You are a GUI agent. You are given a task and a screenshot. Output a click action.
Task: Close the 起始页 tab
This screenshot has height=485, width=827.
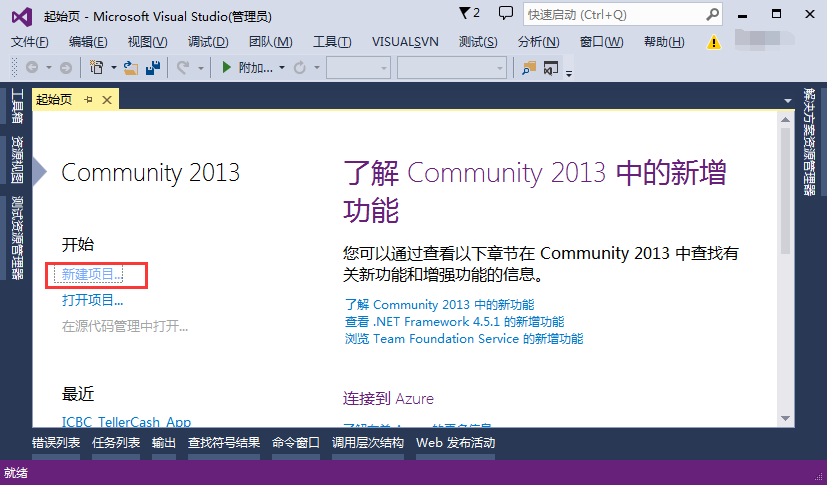[107, 100]
